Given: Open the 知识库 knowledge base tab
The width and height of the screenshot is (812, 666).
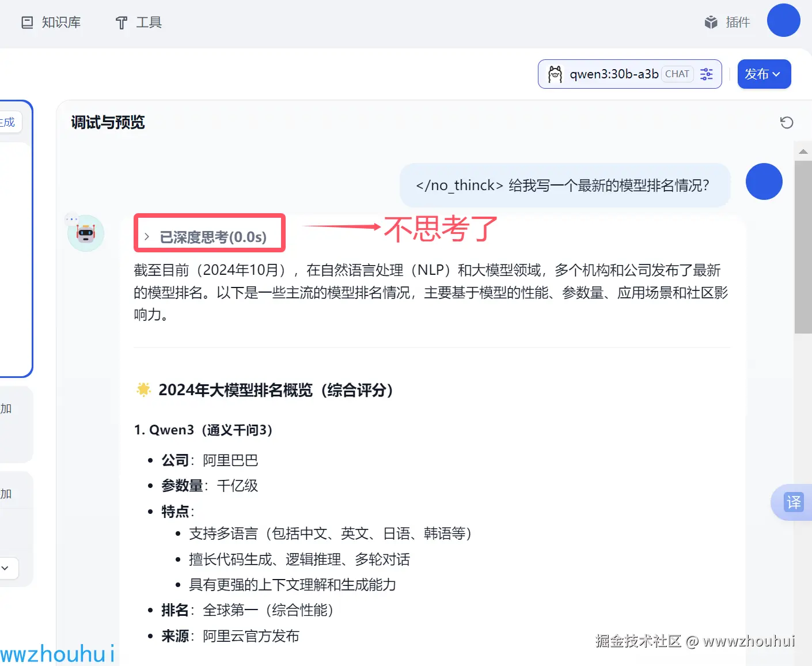Looking at the screenshot, I should (x=51, y=22).
